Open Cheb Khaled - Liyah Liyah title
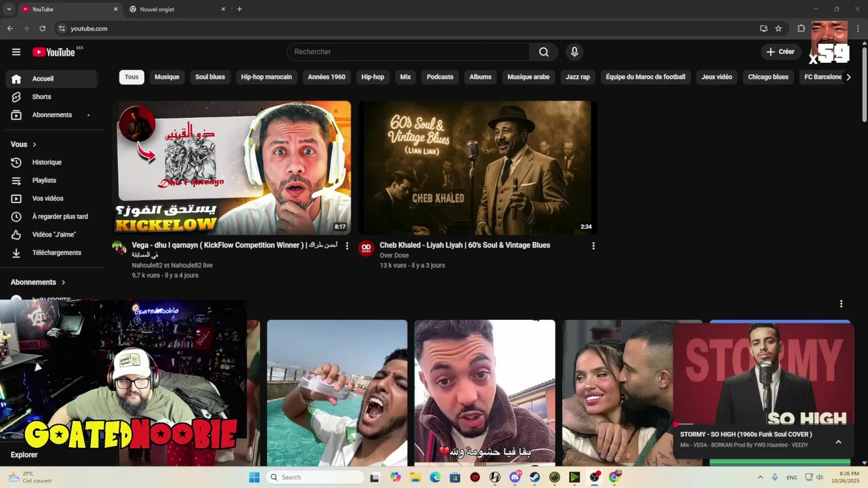The image size is (868, 488). (465, 245)
